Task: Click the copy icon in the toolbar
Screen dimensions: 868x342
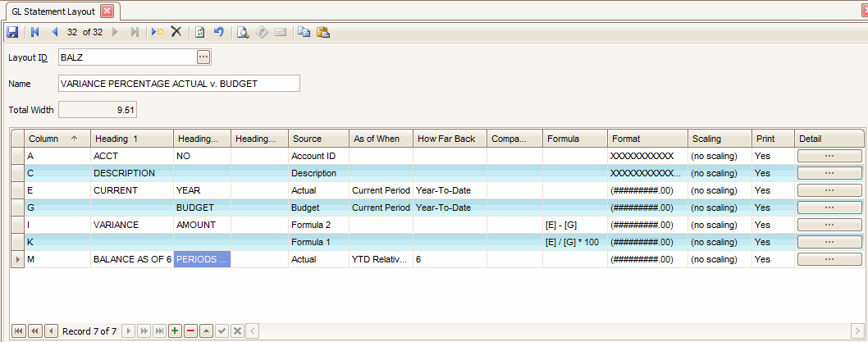Action: 304,33
